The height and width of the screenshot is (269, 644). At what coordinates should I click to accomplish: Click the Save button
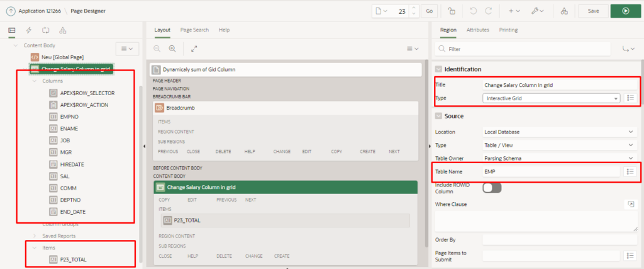[x=593, y=11]
